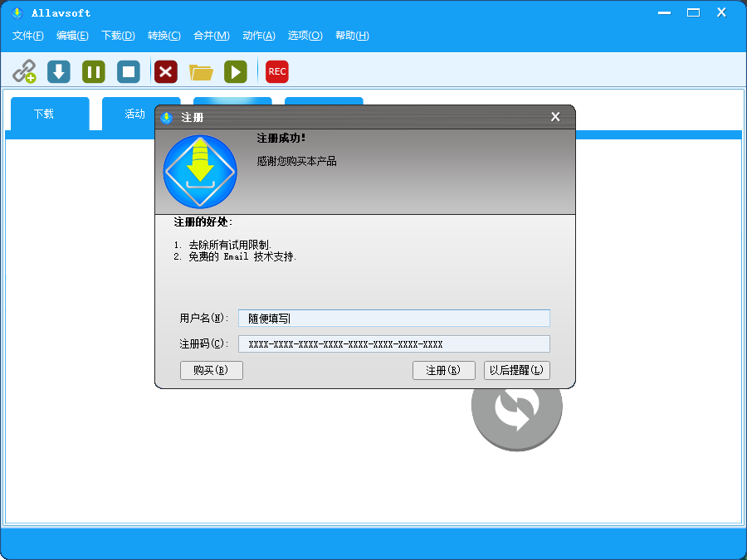Click the 注册码(C) input field
The image size is (747, 560).
pos(394,343)
